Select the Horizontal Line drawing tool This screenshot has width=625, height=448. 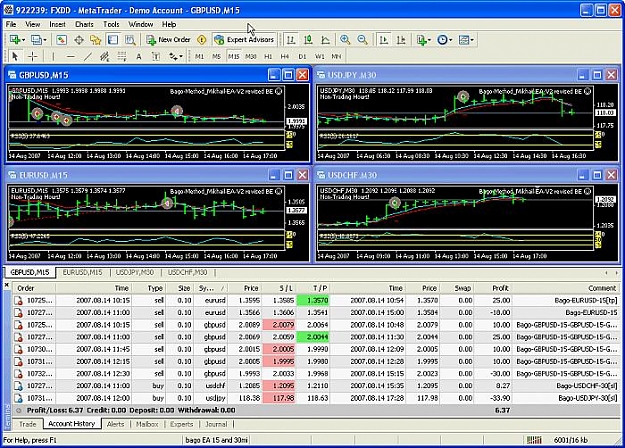pos(71,56)
